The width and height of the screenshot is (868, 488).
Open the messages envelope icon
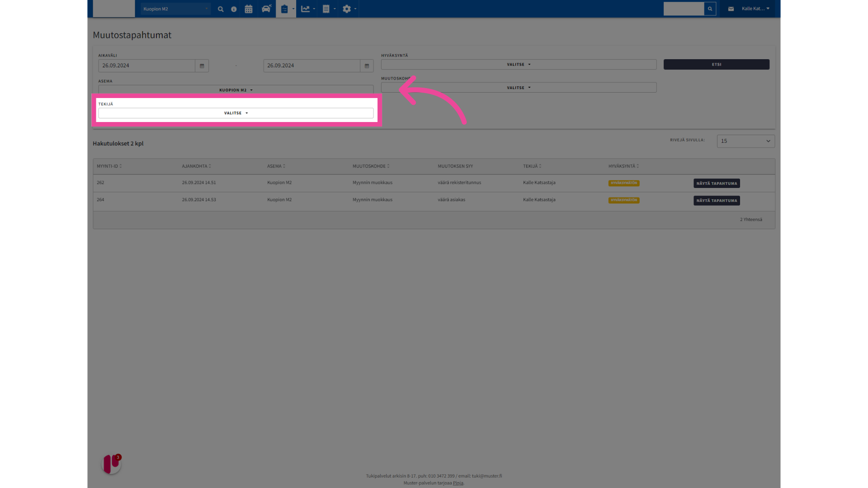point(731,9)
